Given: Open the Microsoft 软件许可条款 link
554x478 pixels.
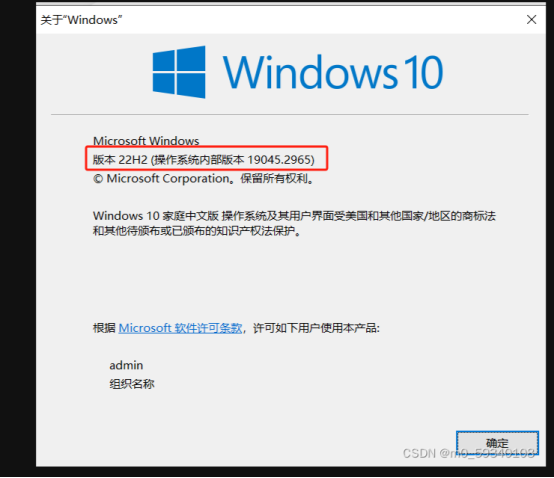Looking at the screenshot, I should pos(181,328).
